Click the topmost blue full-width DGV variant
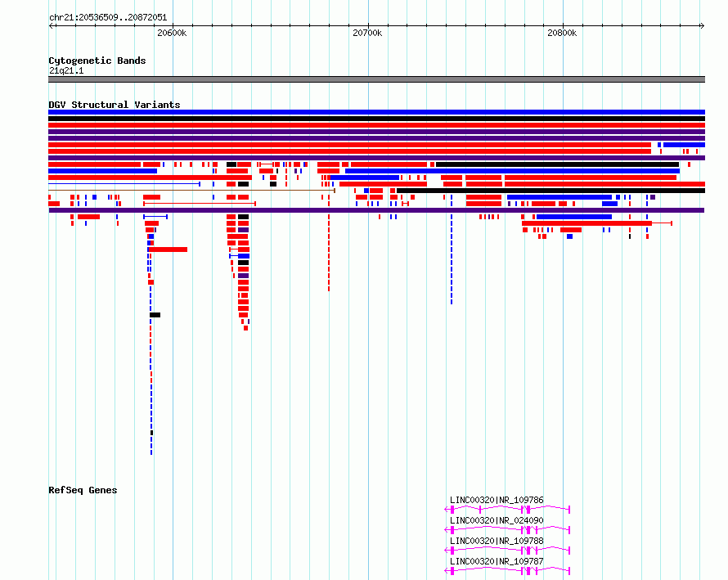This screenshot has height=580, width=728. pyautogui.click(x=376, y=112)
